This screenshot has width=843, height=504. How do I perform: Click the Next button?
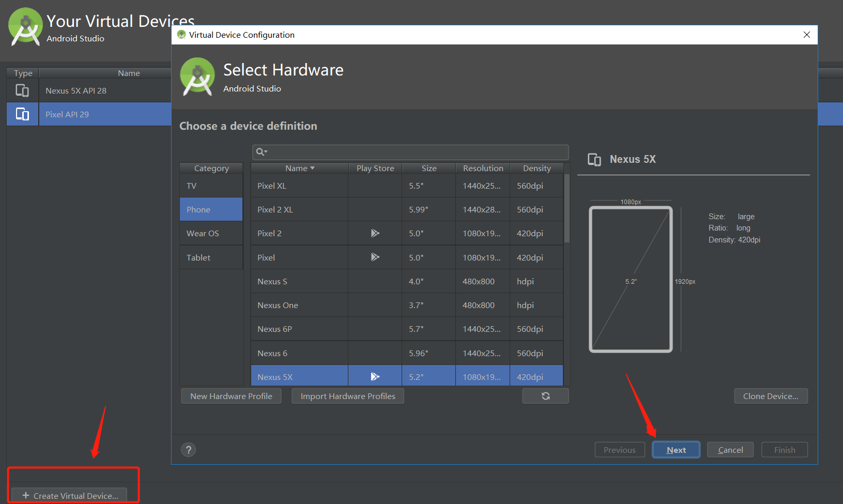point(676,450)
